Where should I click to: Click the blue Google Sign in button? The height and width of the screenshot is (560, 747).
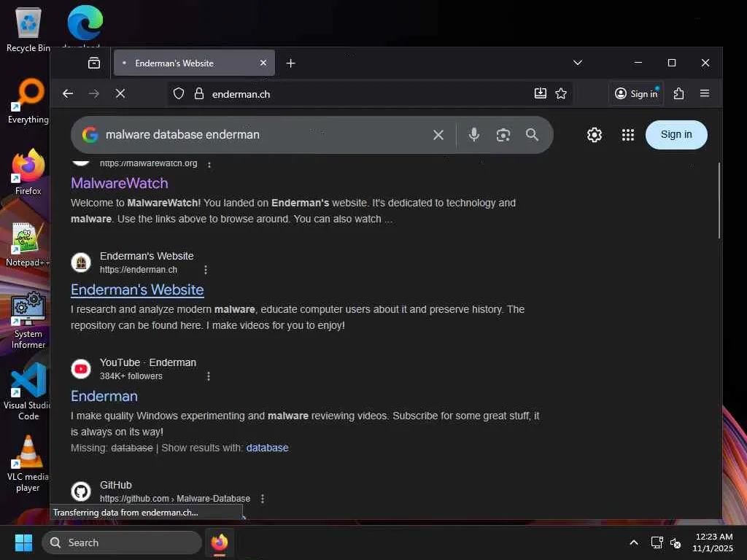[x=676, y=135]
